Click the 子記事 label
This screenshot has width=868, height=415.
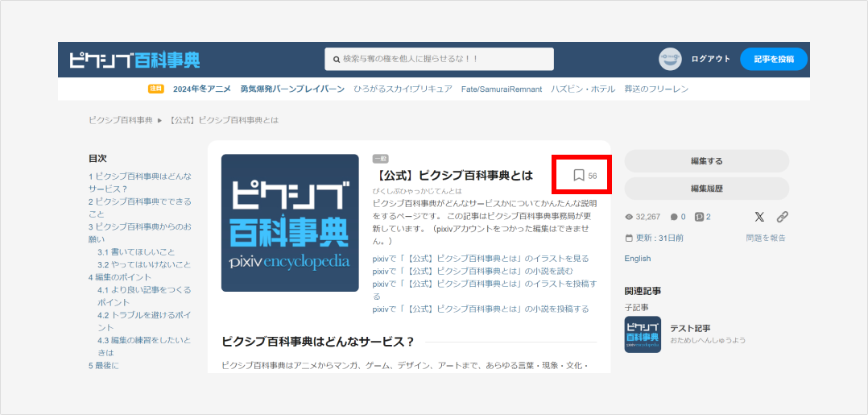coord(637,308)
